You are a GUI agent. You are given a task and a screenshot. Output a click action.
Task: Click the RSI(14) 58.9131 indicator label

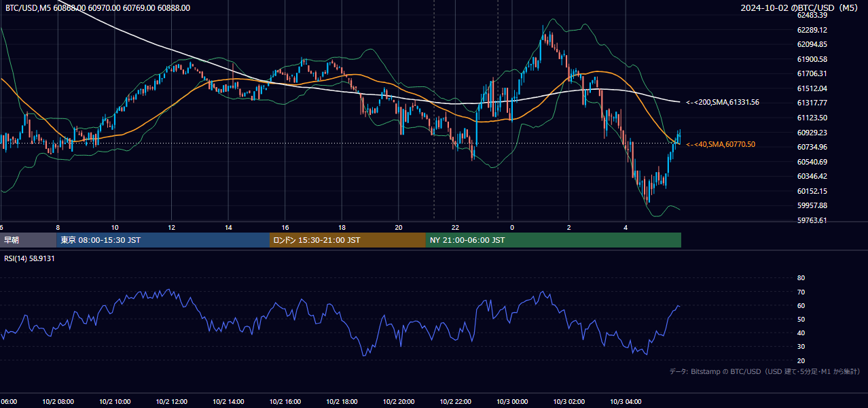(x=29, y=258)
